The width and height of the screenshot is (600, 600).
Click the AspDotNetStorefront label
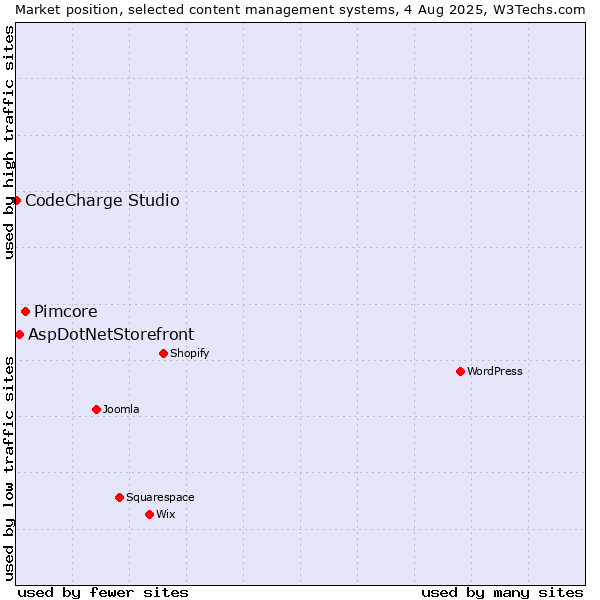pos(111,335)
